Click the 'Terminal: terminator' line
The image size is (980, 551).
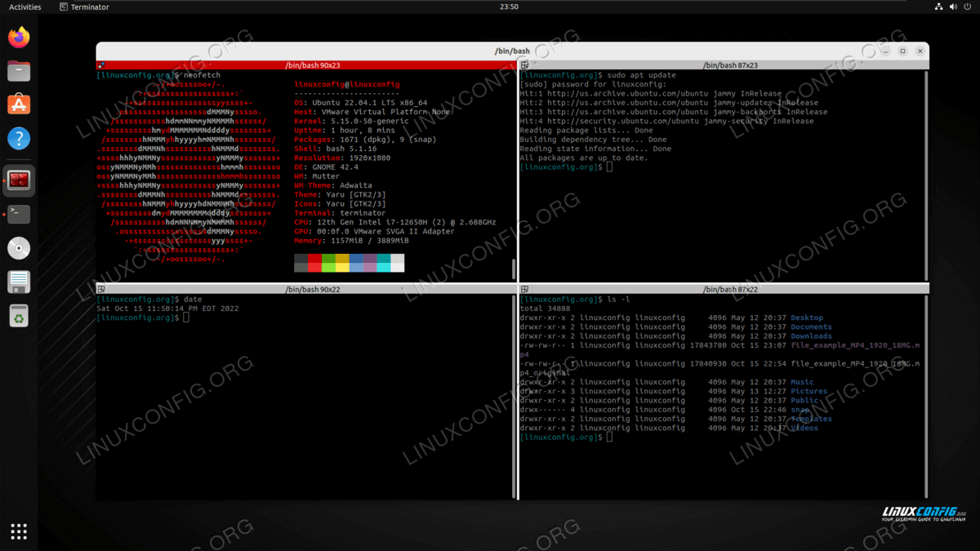(x=340, y=213)
